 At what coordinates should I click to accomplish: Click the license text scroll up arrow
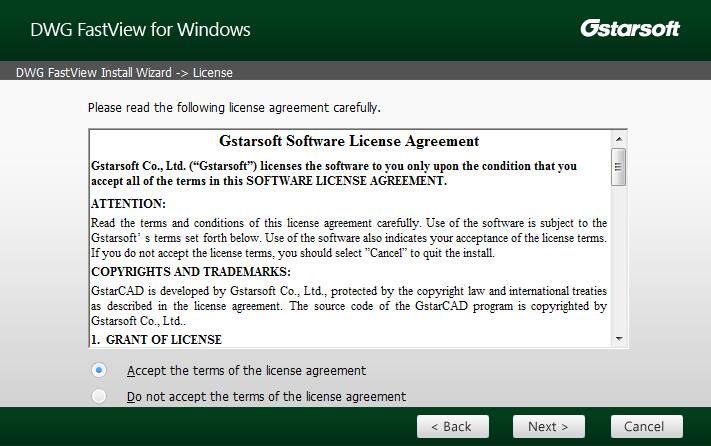[619, 139]
